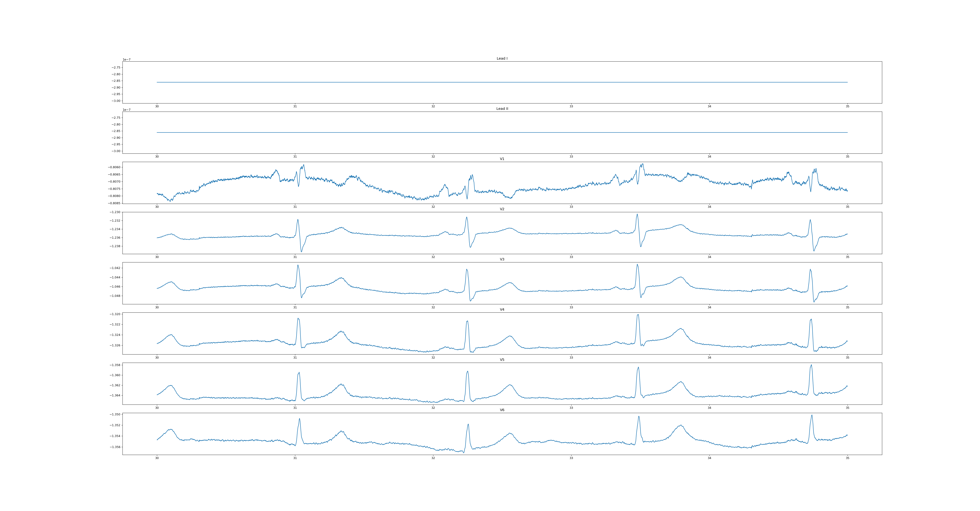Click the -1.238 y-axis label on V2
This screenshot has height=511, width=980.
115,246
